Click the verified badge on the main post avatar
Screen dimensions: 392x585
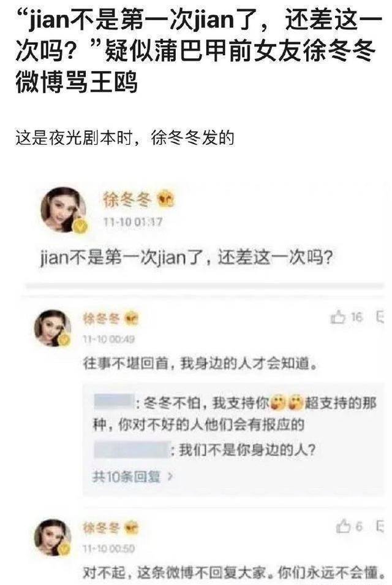80,226
